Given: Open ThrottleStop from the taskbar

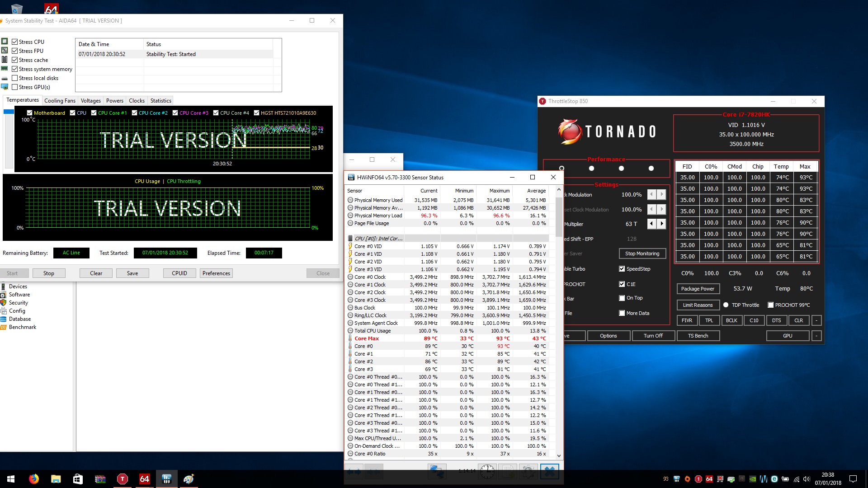Looking at the screenshot, I should (122, 479).
